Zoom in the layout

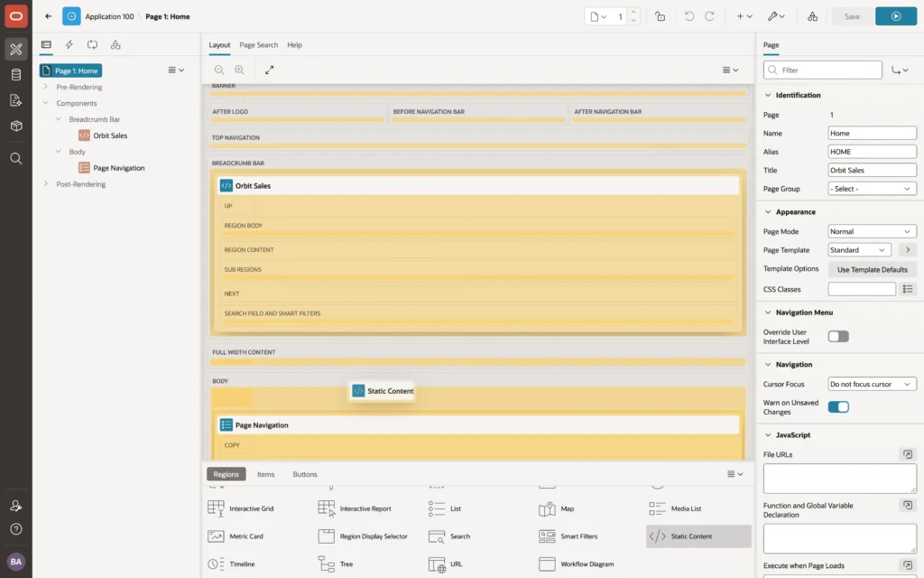(240, 70)
